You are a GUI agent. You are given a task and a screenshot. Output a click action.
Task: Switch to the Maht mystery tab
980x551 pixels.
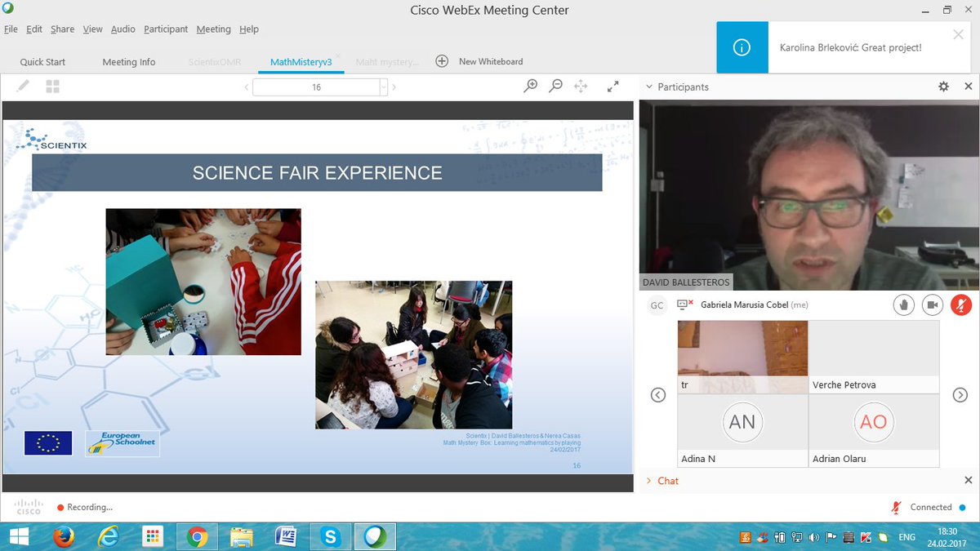click(387, 61)
